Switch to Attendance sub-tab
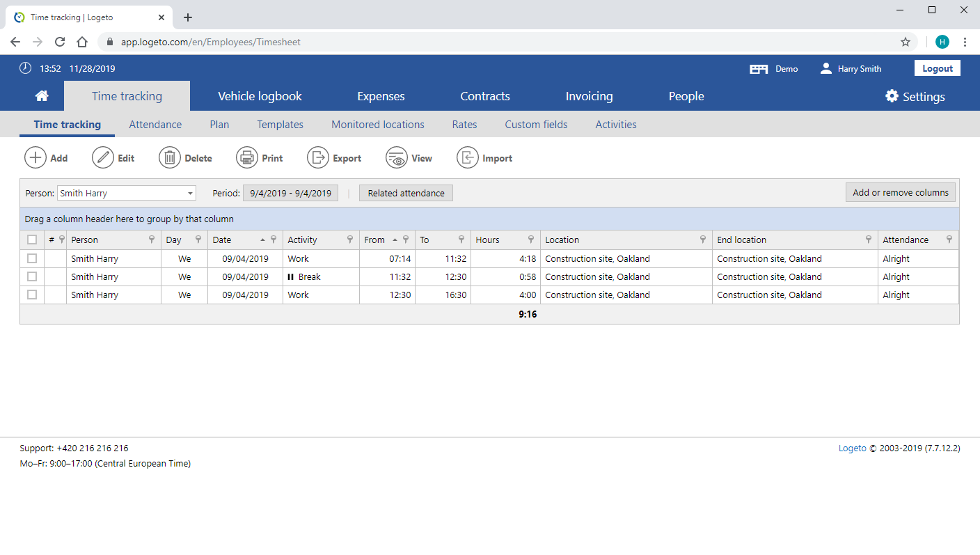The image size is (980, 555). [155, 125]
